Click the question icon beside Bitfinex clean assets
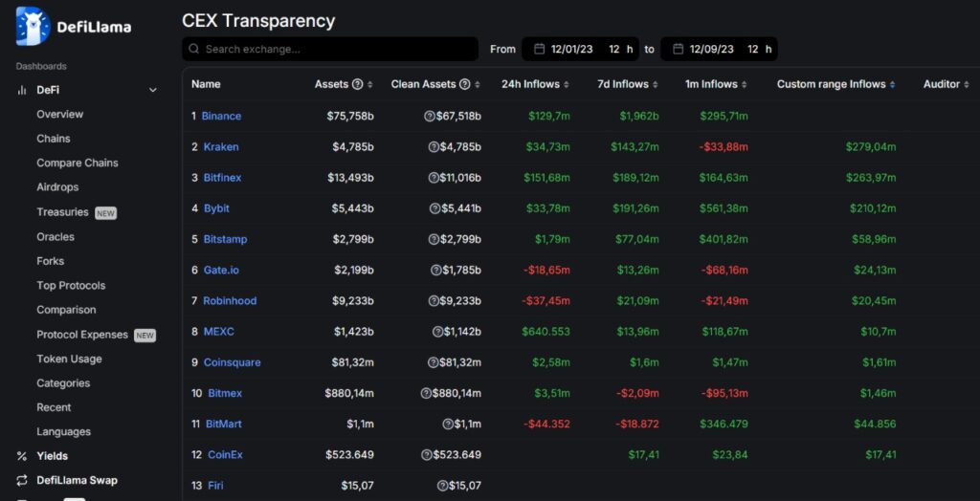The image size is (980, 501). (x=434, y=178)
